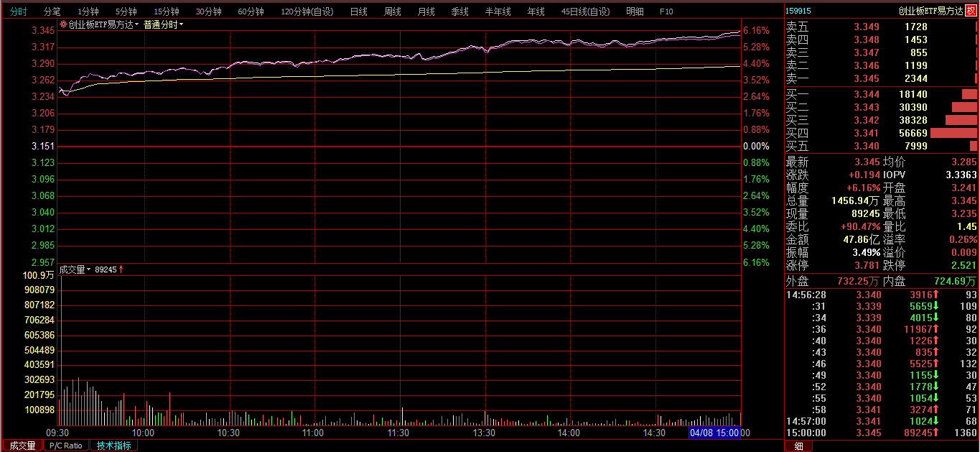Switch to the 日线 daily chart
The width and height of the screenshot is (980, 452).
(x=358, y=11)
